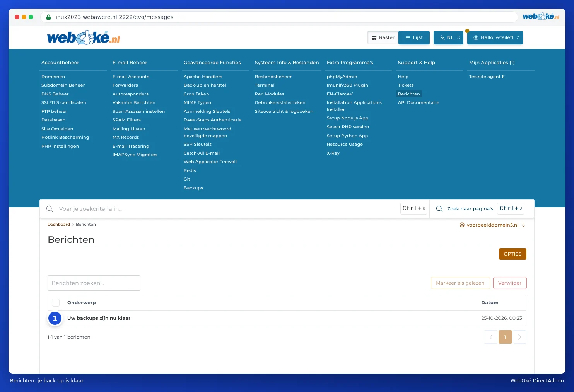Select Bestandsbeheer under Systeem Info
This screenshot has width=574, height=392.
tap(273, 77)
